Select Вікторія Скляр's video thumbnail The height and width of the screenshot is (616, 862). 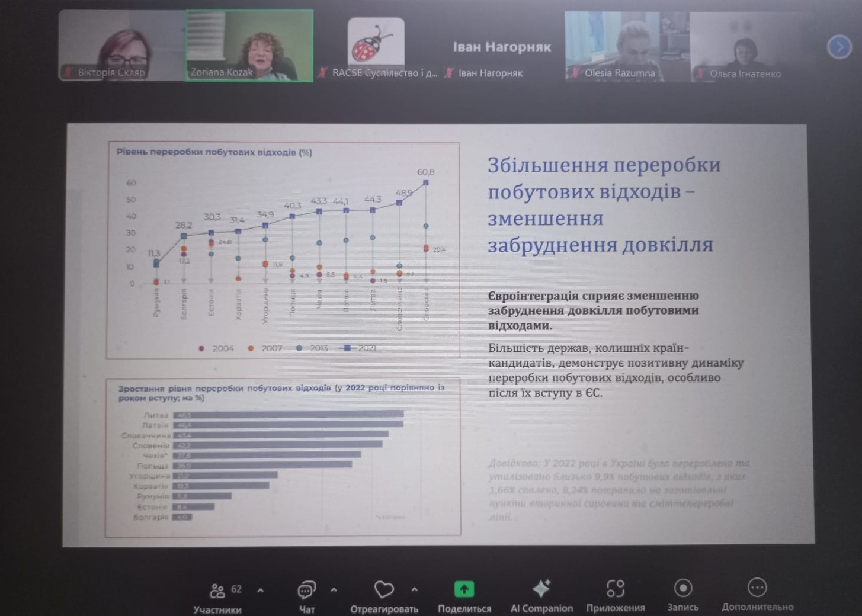tap(121, 45)
